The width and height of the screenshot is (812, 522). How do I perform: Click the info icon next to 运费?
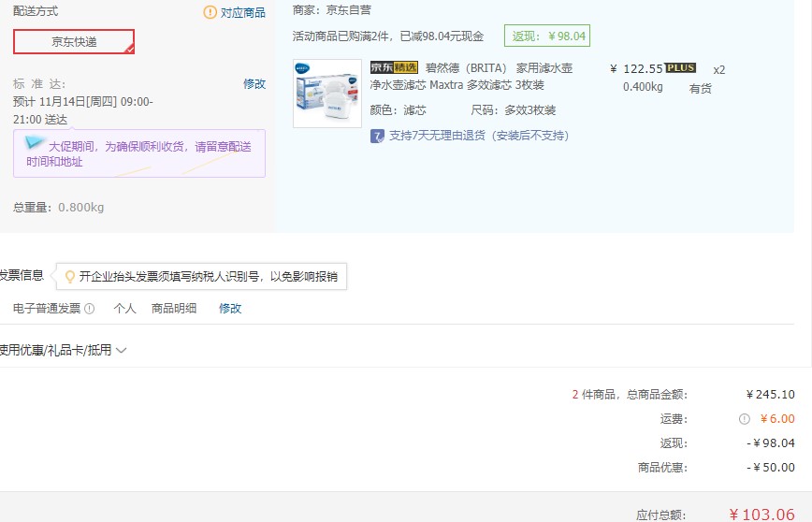[744, 419]
